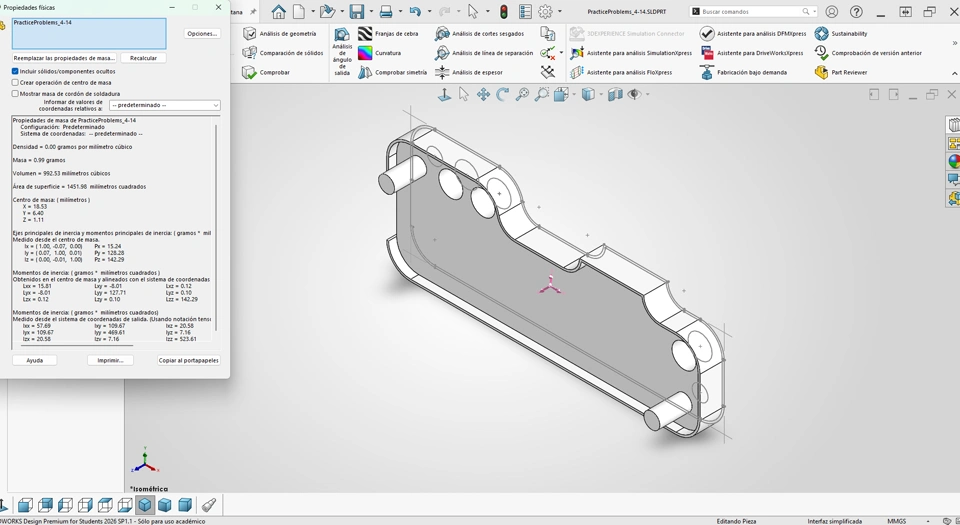
Task: Print using the printer icon
Action: coord(386,12)
